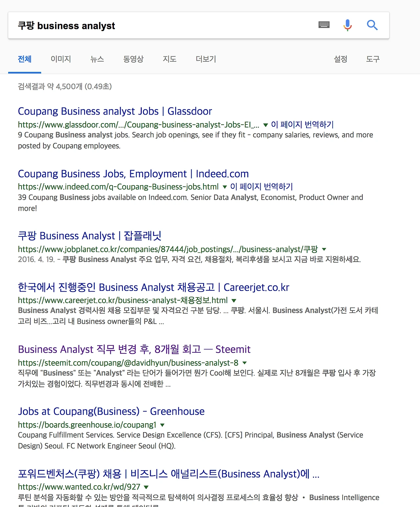
Task: Click the steemit.com/coupang green URL text
Action: (x=128, y=363)
